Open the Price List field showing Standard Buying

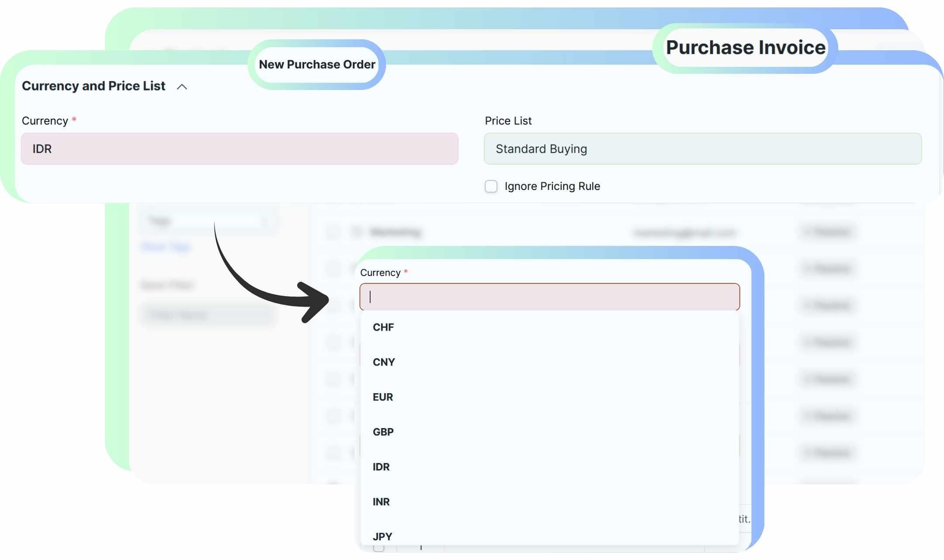click(x=702, y=149)
